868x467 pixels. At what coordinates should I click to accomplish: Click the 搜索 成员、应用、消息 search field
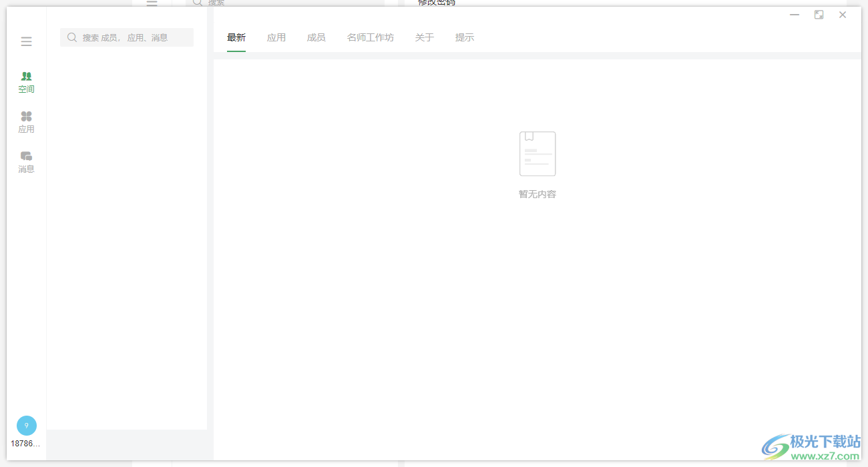pos(126,37)
